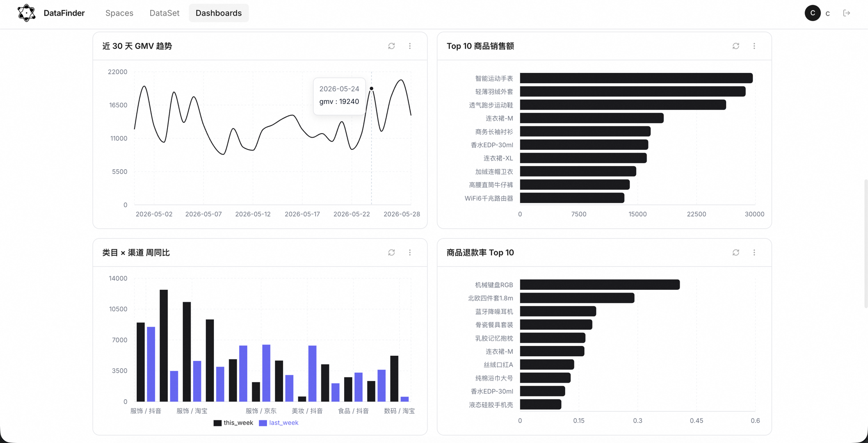Click the 轻薄羽绒外套 bar

(633, 92)
